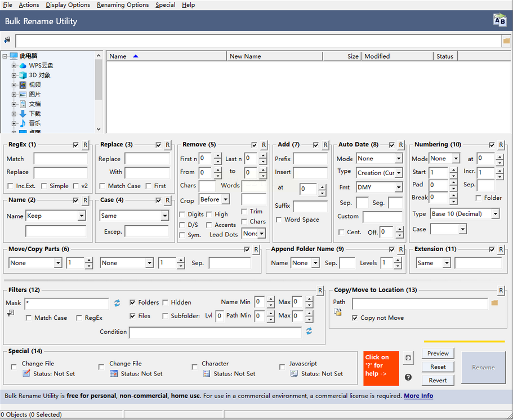Open the File menu
This screenshot has width=513, height=420.
click(x=7, y=5)
